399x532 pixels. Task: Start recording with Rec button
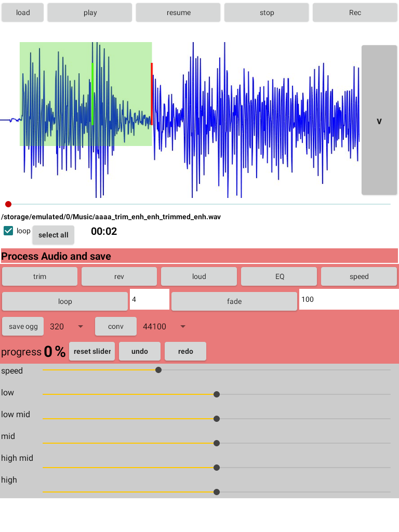pos(355,12)
